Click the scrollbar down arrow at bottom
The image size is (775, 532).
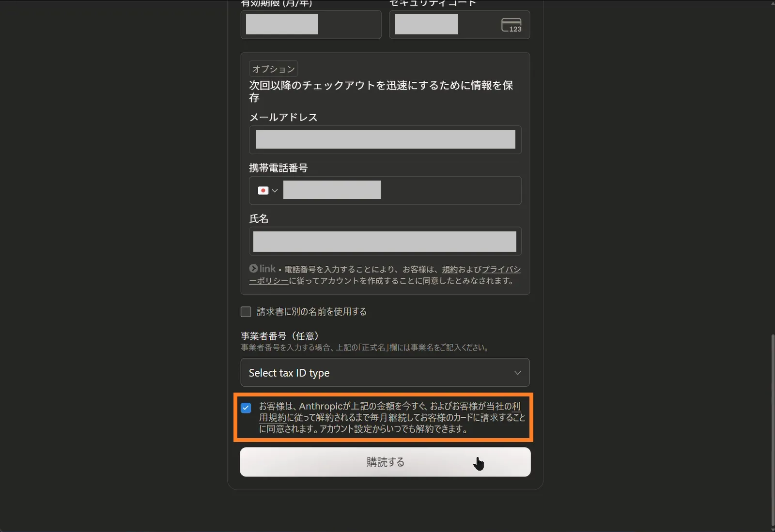(772, 528)
